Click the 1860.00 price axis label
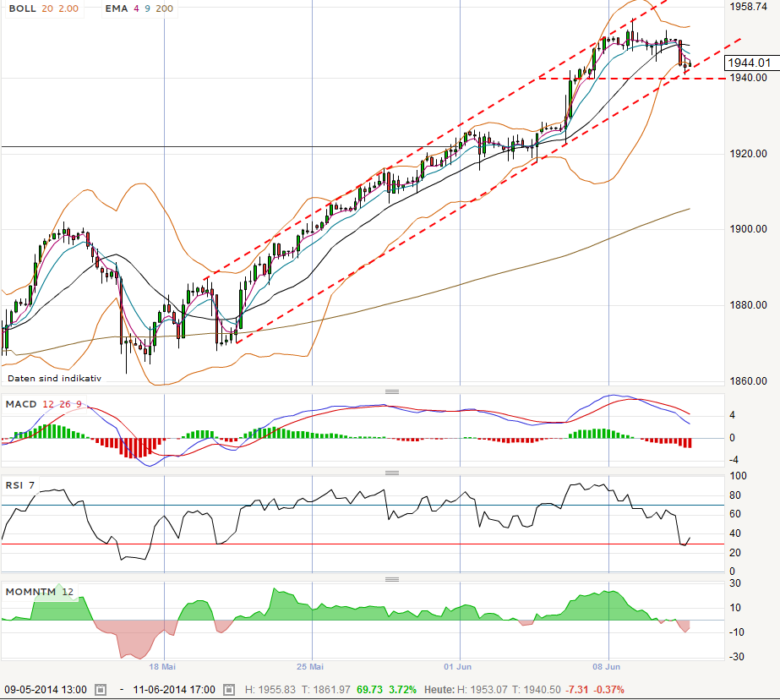This screenshot has height=700, width=780. [x=748, y=381]
